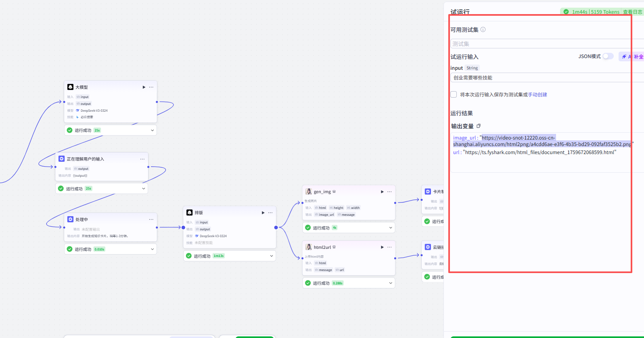Run the 大模型 node with its play icon

144,87
